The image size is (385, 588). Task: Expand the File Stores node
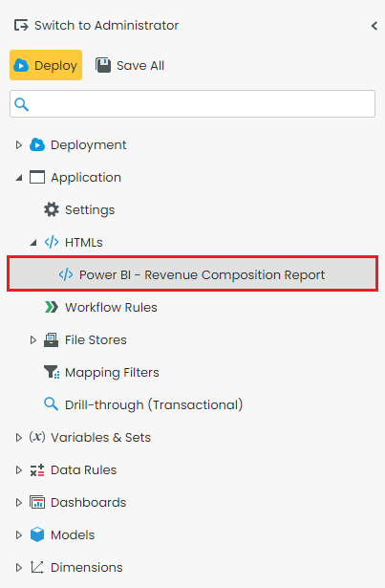pyautogui.click(x=33, y=339)
